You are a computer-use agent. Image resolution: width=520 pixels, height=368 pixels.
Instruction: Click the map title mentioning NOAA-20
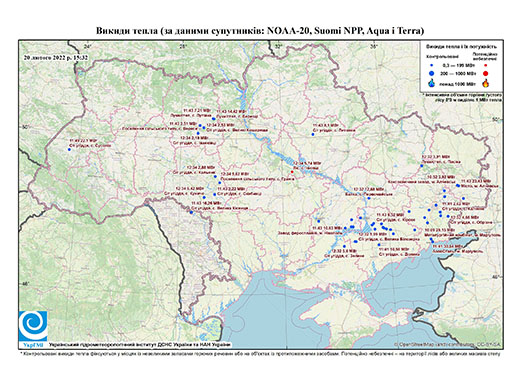pos(260,31)
